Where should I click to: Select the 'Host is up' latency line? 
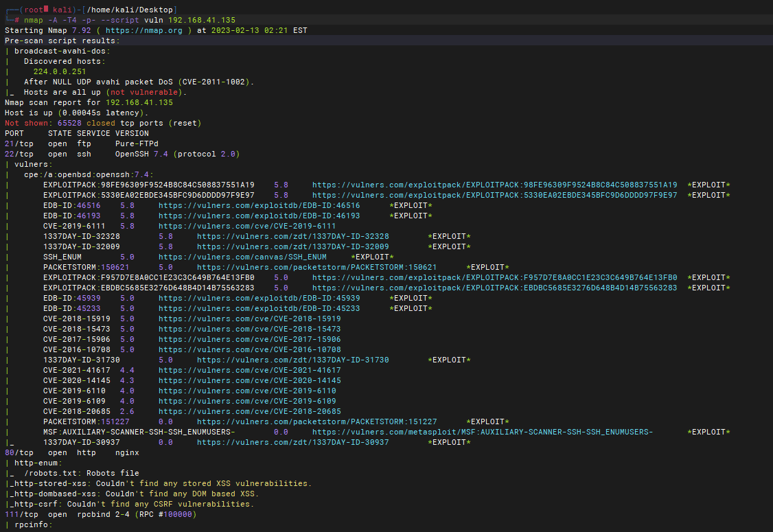tap(76, 113)
